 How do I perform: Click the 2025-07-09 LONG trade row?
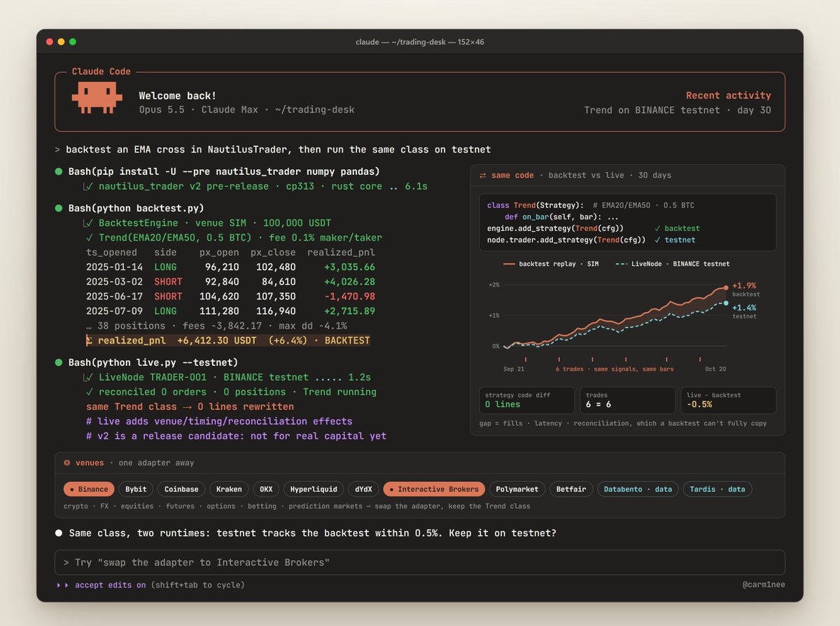coord(231,311)
